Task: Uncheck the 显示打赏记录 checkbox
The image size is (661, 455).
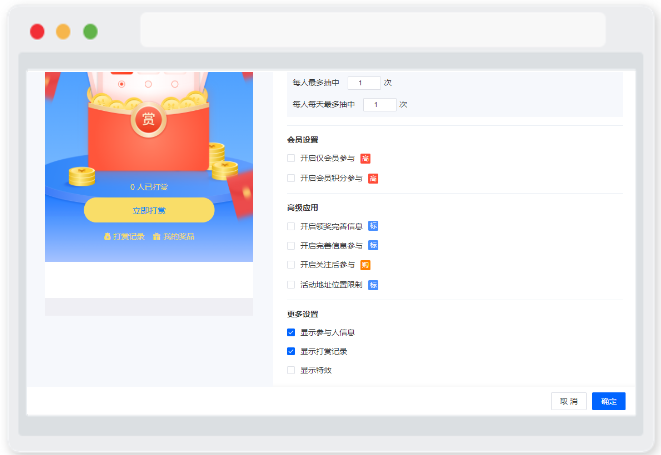Action: coord(291,351)
